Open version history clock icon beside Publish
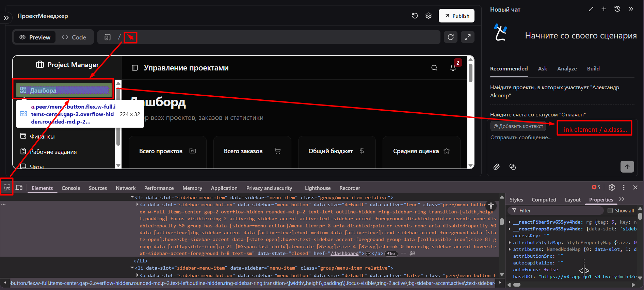644x290 pixels. pos(415,16)
